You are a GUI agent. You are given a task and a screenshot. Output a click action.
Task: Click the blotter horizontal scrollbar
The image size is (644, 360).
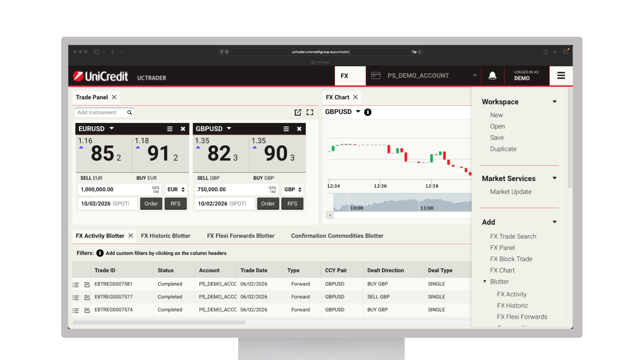[x=159, y=322]
